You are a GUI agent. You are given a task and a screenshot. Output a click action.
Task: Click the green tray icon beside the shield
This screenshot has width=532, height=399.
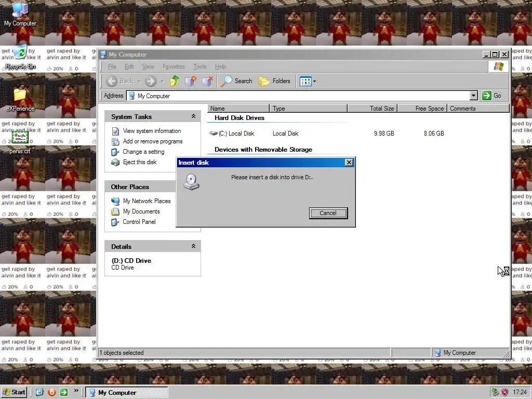pyautogui.click(x=495, y=392)
